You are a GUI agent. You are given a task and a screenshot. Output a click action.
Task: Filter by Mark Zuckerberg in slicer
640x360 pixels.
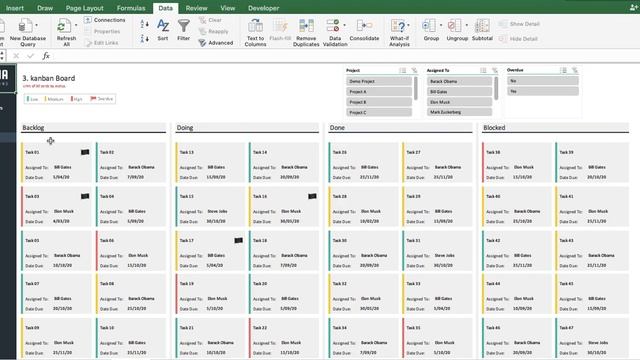pyautogui.click(x=460, y=112)
